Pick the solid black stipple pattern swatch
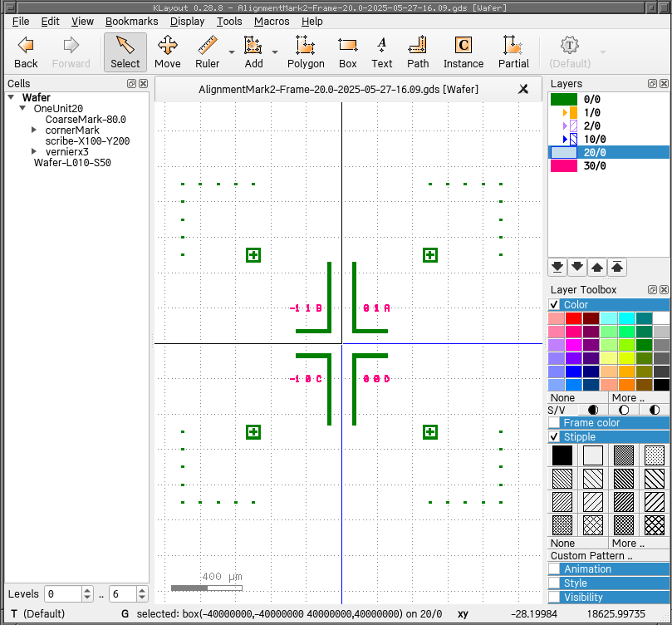 click(x=562, y=455)
